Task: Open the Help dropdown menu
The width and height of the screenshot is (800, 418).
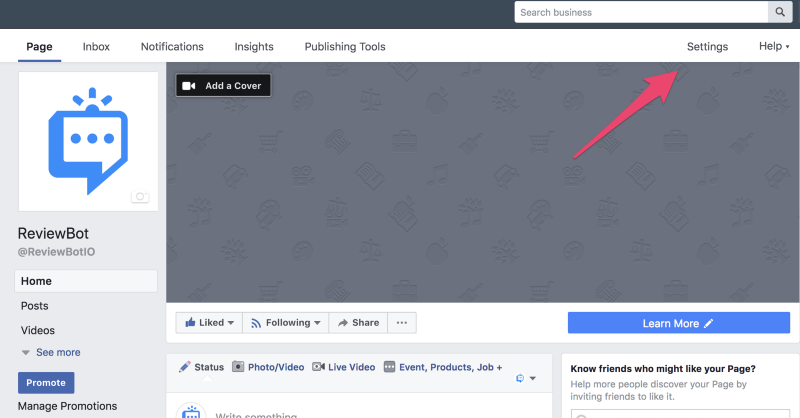Action: (773, 47)
